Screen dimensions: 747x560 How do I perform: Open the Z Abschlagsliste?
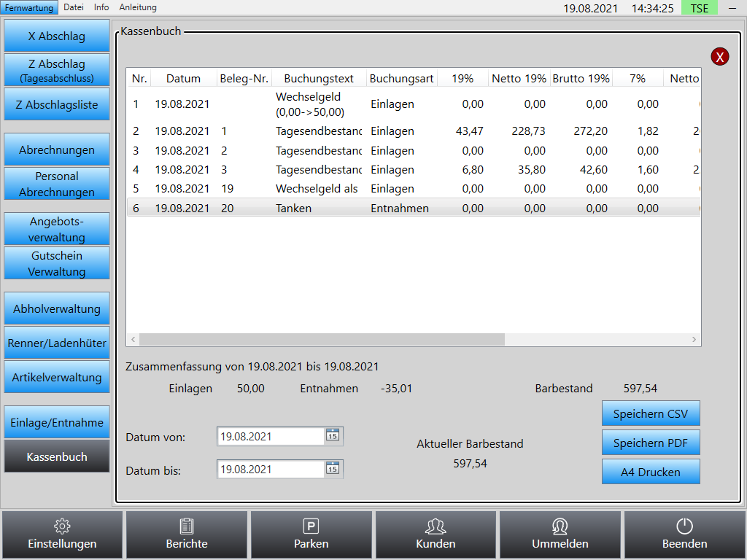(x=57, y=104)
